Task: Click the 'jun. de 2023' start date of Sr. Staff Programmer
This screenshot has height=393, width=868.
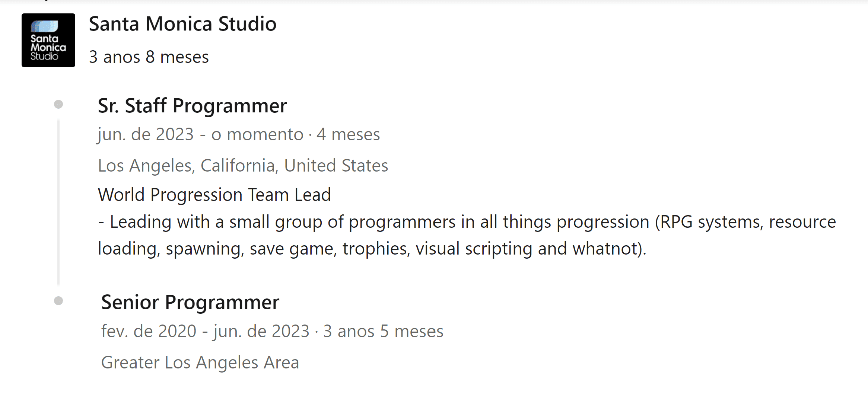Action: coord(146,134)
